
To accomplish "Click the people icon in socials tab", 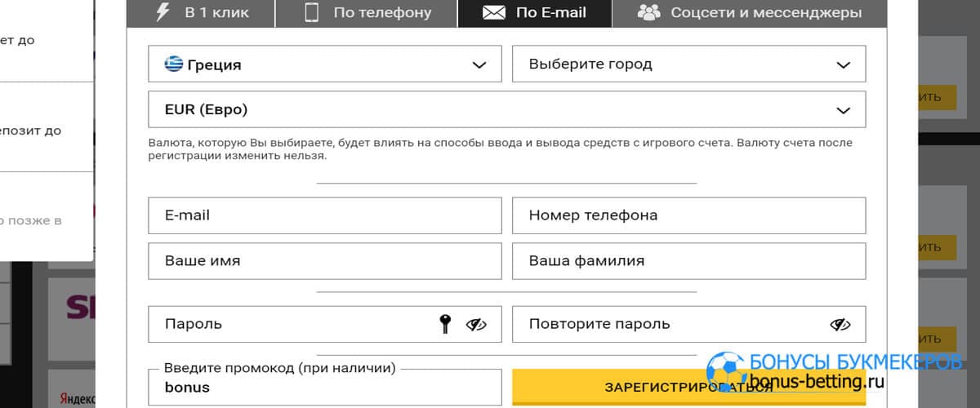I will coord(649,12).
